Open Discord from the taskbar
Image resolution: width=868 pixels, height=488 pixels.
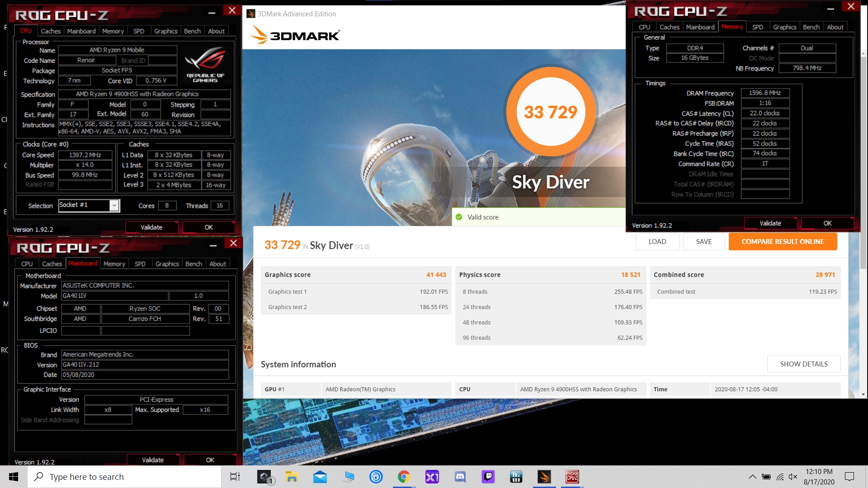coord(460,477)
